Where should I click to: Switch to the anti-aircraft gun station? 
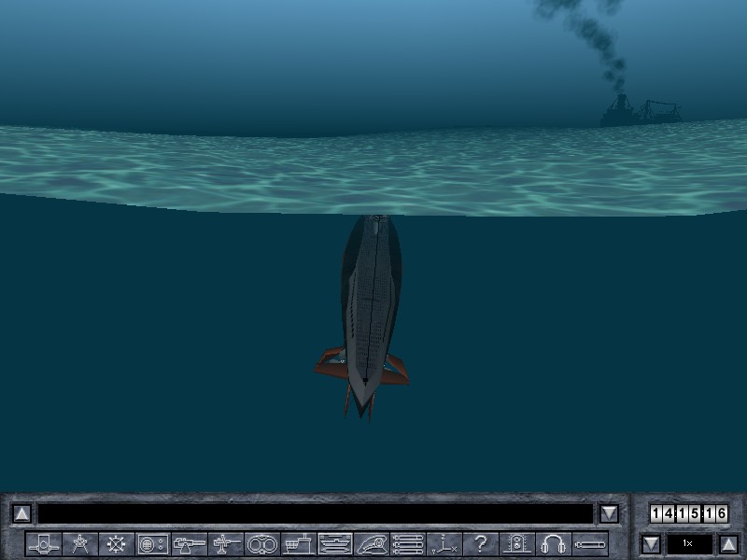pos(226,544)
